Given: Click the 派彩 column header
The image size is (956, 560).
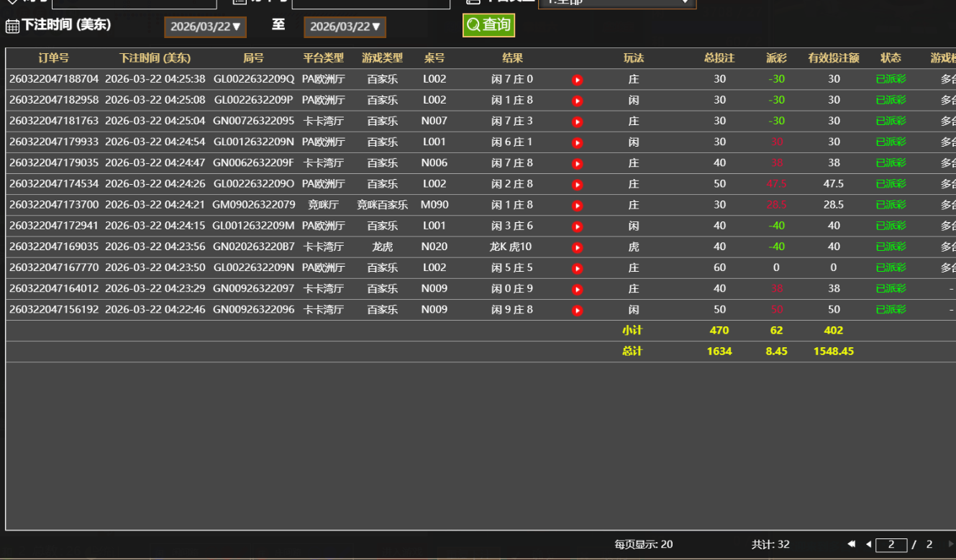Looking at the screenshot, I should [776, 58].
